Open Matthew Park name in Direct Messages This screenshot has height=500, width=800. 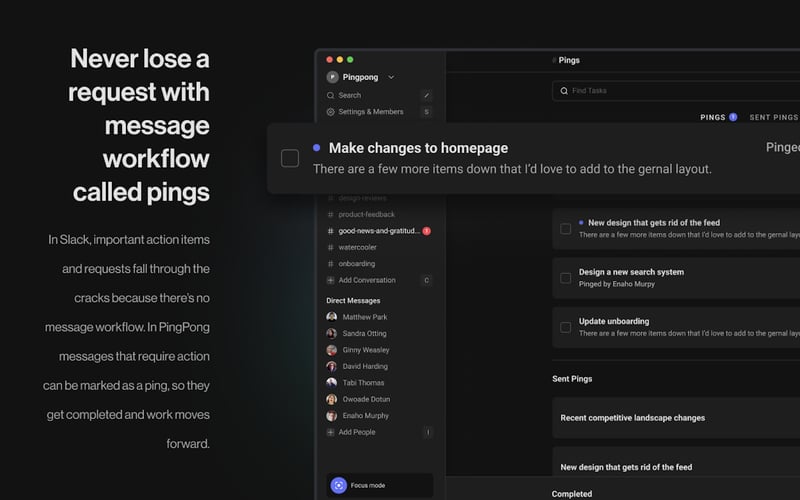365,317
